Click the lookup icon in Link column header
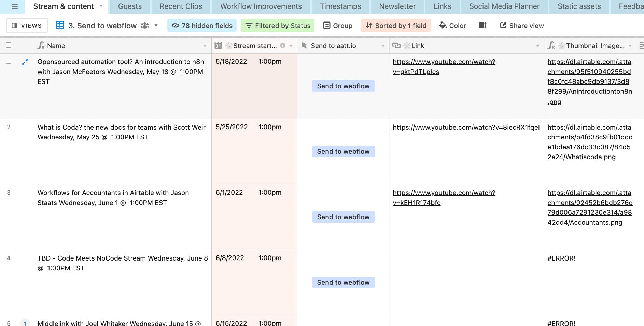Viewport: 644px width, 326px height. click(396, 45)
